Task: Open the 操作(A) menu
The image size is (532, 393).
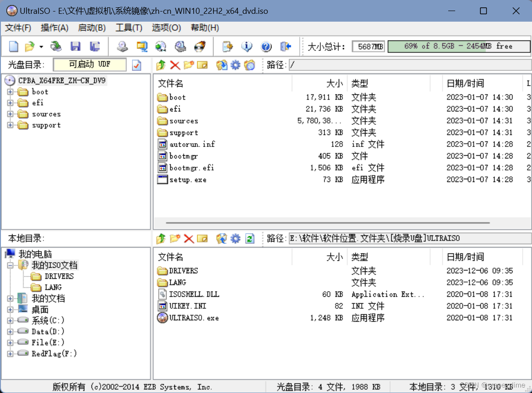Action: 55,28
